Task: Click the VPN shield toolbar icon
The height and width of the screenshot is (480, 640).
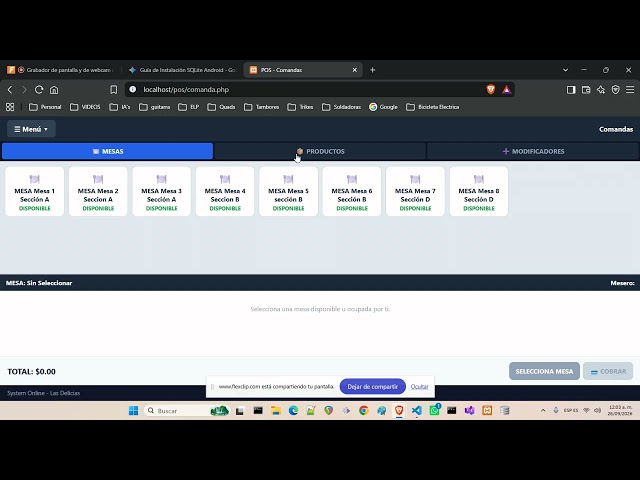Action: (616, 90)
